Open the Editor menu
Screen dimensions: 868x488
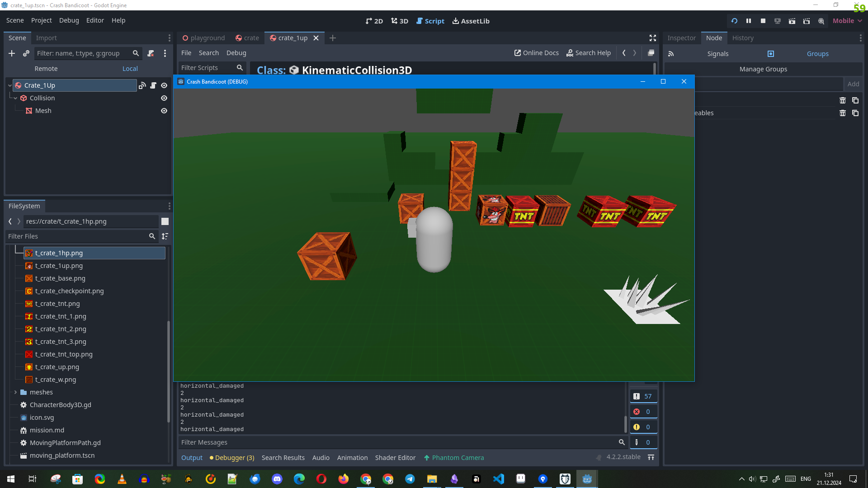point(95,20)
